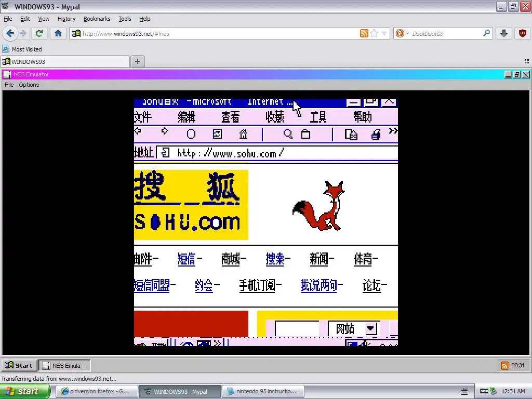Click the DuckDuckGo search field

coord(446,34)
